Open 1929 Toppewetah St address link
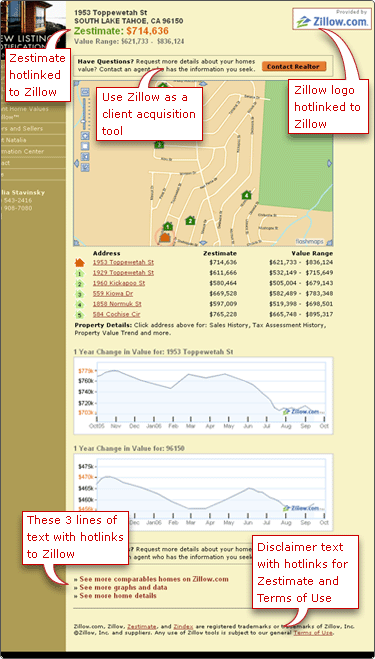Image resolution: width=375 pixels, height=659 pixels. pyautogui.click(x=123, y=273)
